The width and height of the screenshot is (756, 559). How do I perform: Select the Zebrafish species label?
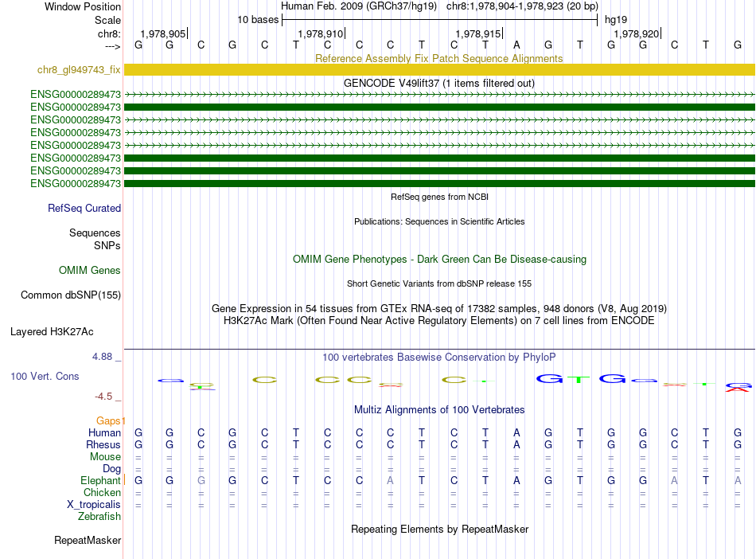tap(99, 516)
